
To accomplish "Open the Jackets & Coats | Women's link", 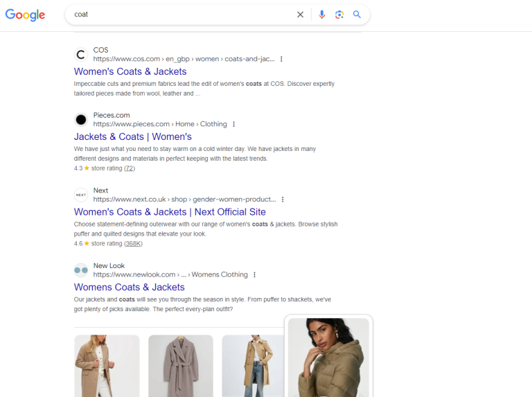I will pyautogui.click(x=133, y=136).
